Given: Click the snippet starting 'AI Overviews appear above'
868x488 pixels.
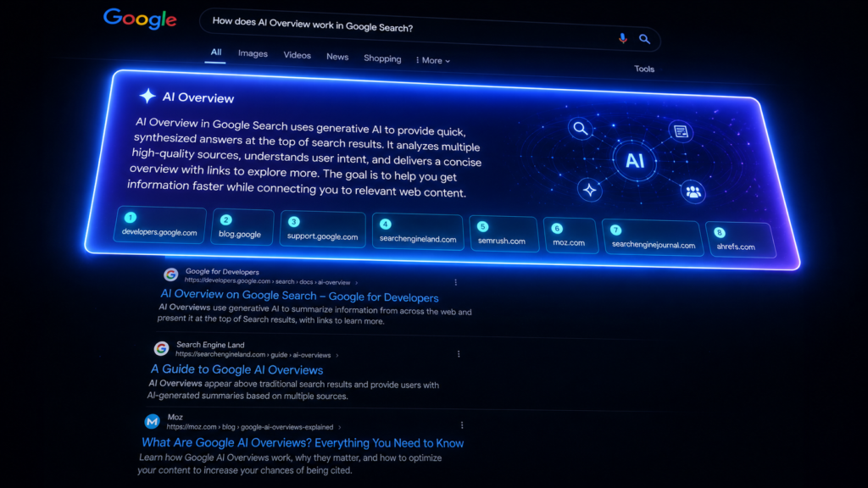Looking at the screenshot, I should (293, 390).
